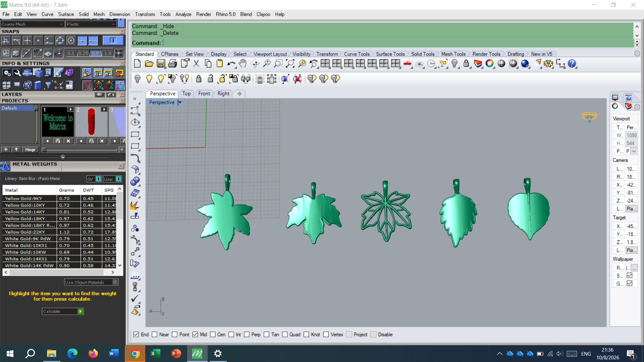Click the Undo arrow icon
The height and width of the screenshot is (362, 644).
pyautogui.click(x=231, y=64)
